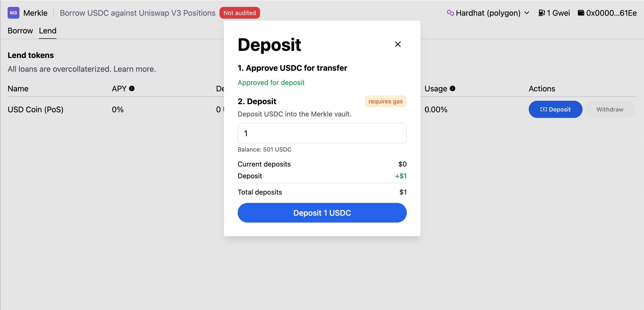Screen dimensions: 644x310
Task: Click the Deposit 1 USDC button
Action: [322, 213]
